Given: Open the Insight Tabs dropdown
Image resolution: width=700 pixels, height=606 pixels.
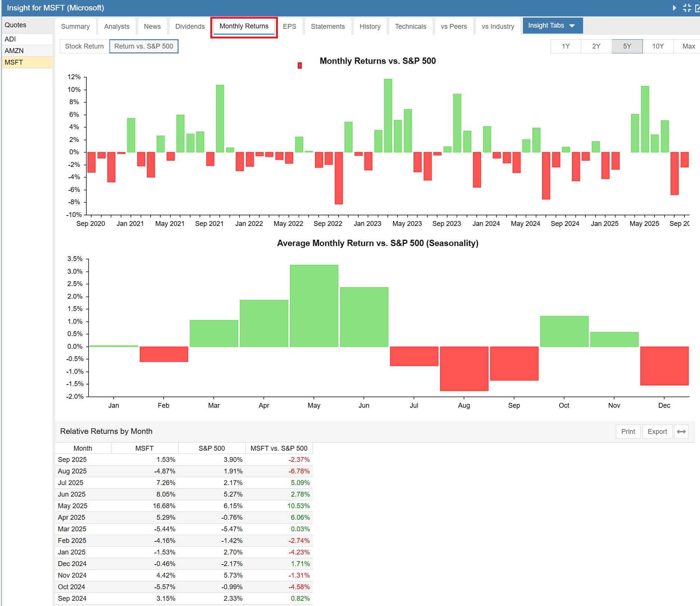Looking at the screenshot, I should coord(552,26).
